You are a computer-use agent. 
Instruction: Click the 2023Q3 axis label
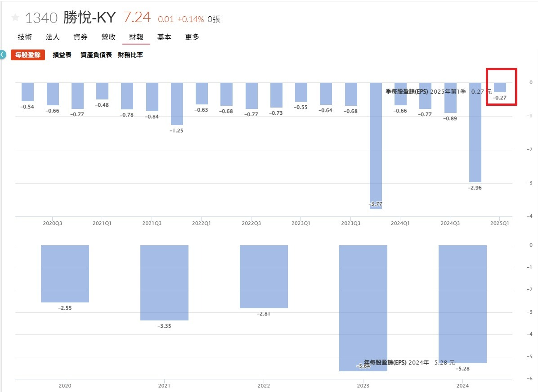click(x=351, y=223)
